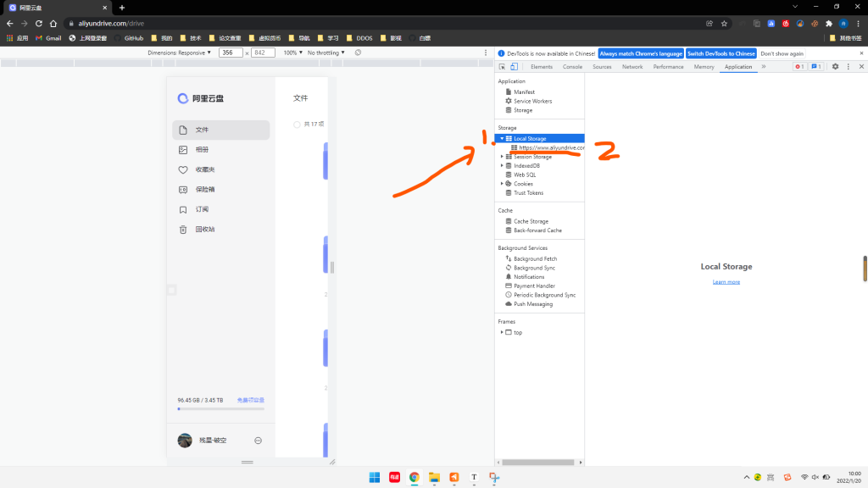868x488 pixels.
Task: Select the https://www.aliyundrive.com storage entry
Action: point(551,147)
